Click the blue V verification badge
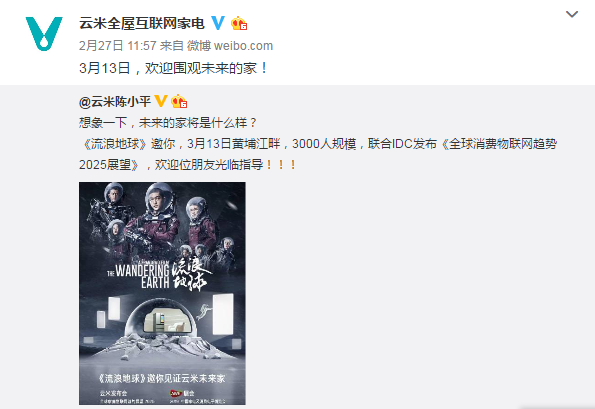Screen dimensions: 595x409 click(x=218, y=23)
